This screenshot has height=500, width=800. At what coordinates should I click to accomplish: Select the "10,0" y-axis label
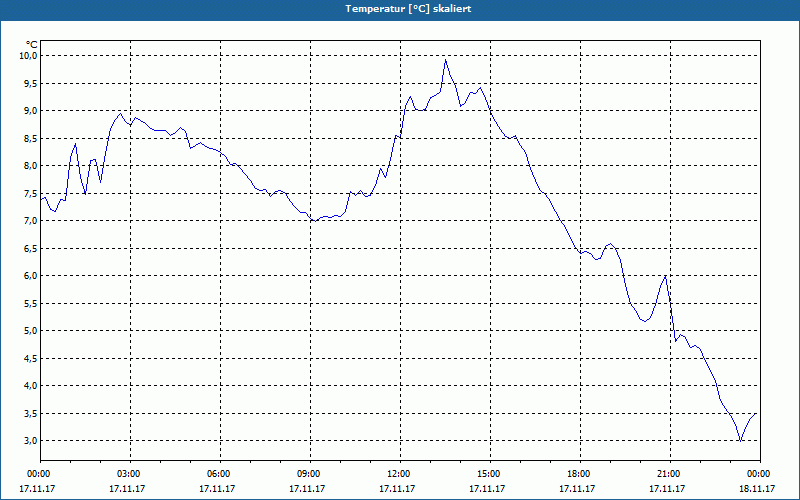coord(28,56)
